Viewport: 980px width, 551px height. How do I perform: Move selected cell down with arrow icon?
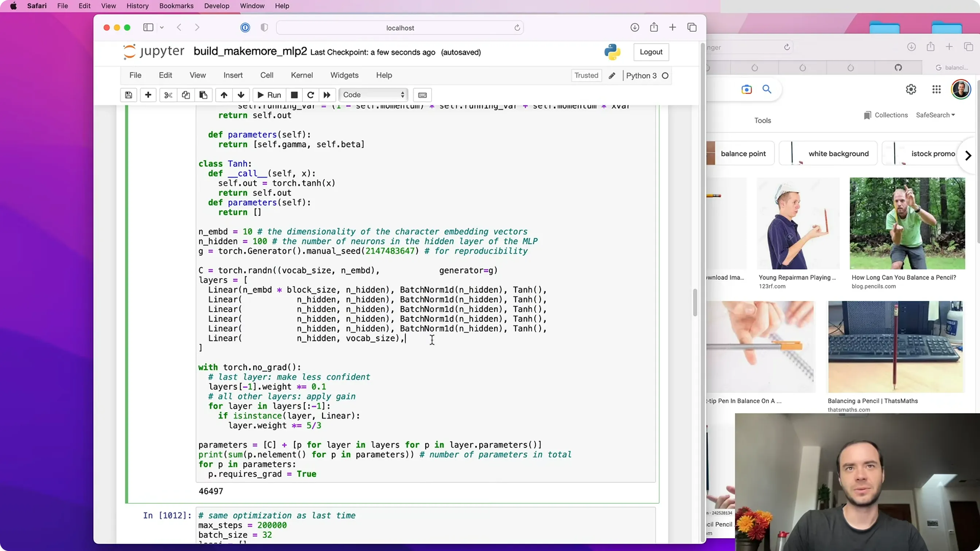(241, 95)
